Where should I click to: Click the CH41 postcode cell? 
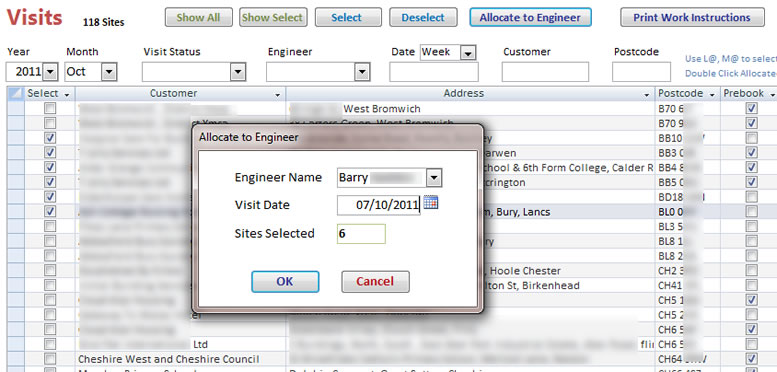[x=687, y=285]
